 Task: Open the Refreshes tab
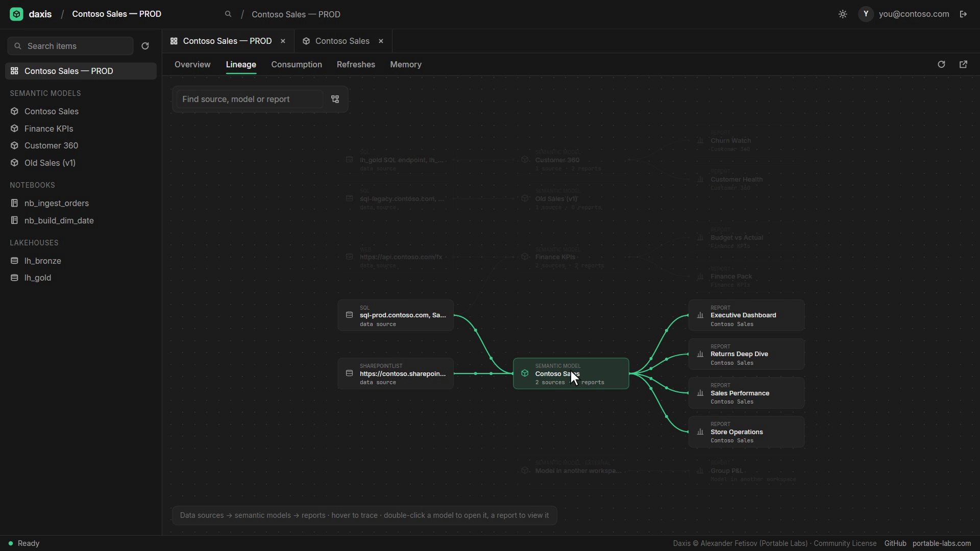click(356, 65)
